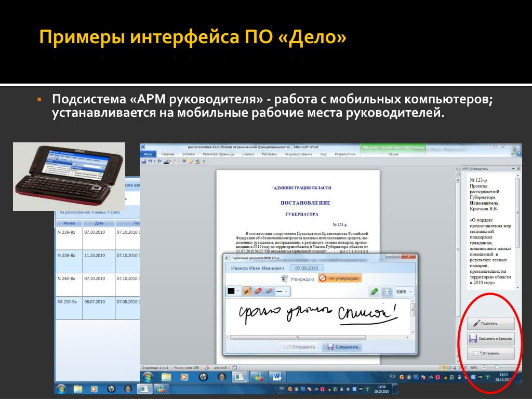The height and width of the screenshot is (399, 532).
Task: Click Сохранить и Закрыть in side panel
Action: tap(490, 339)
